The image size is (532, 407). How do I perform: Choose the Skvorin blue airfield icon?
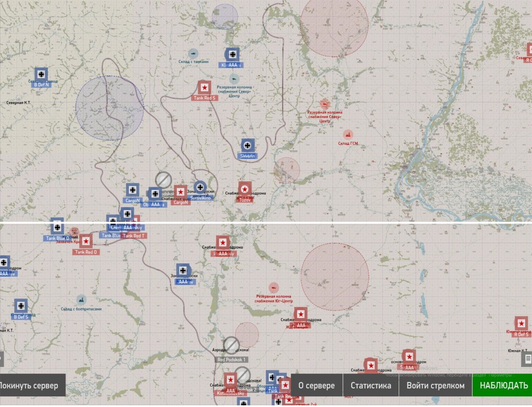tap(248, 146)
